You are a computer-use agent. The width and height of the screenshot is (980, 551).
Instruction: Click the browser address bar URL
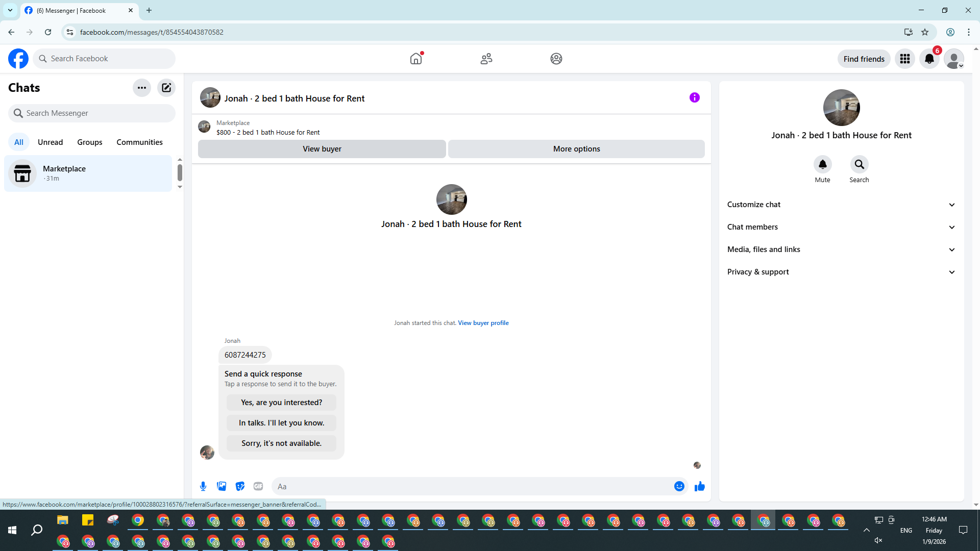click(152, 32)
